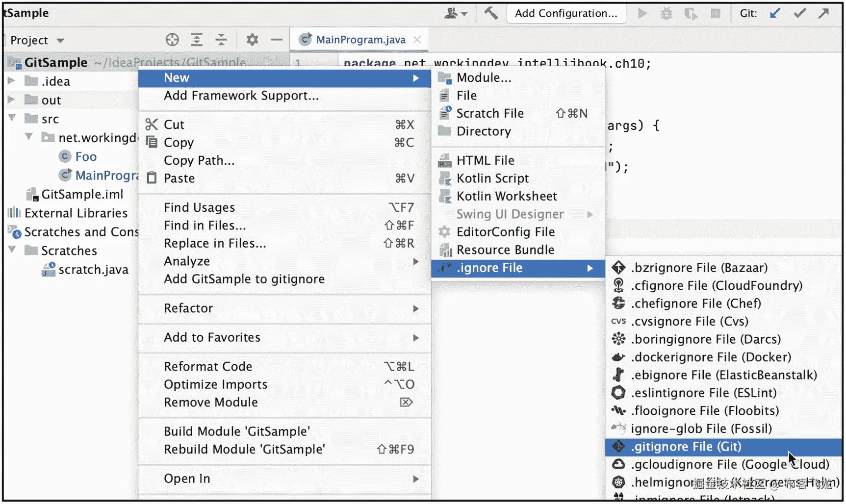
Task: Choose Directory from New submenu
Action: pyautogui.click(x=518, y=131)
